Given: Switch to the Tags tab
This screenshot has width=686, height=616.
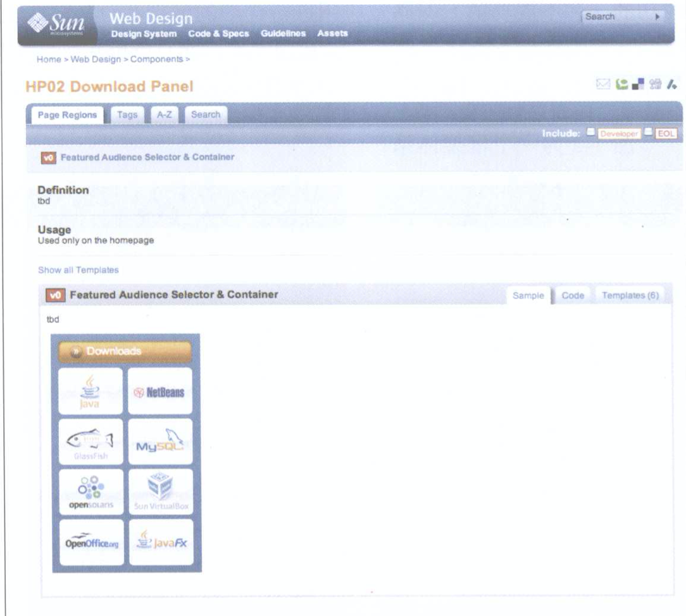Looking at the screenshot, I should pyautogui.click(x=127, y=115).
